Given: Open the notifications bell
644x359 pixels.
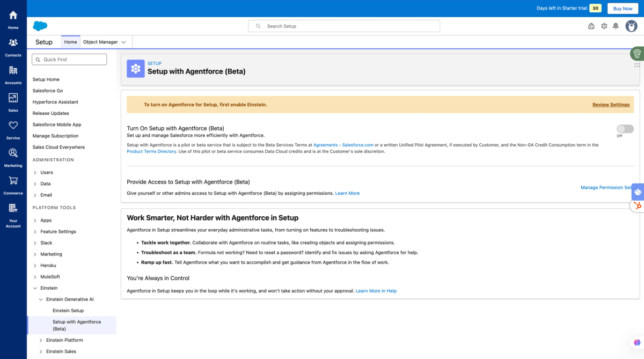Looking at the screenshot, I should click(616, 26).
